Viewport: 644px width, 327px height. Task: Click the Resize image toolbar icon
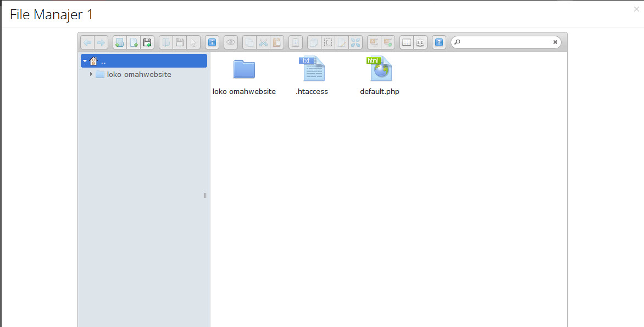coord(356,42)
